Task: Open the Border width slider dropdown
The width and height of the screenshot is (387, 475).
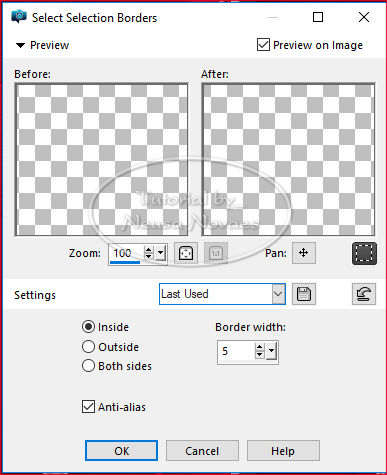Action: pyautogui.click(x=271, y=351)
